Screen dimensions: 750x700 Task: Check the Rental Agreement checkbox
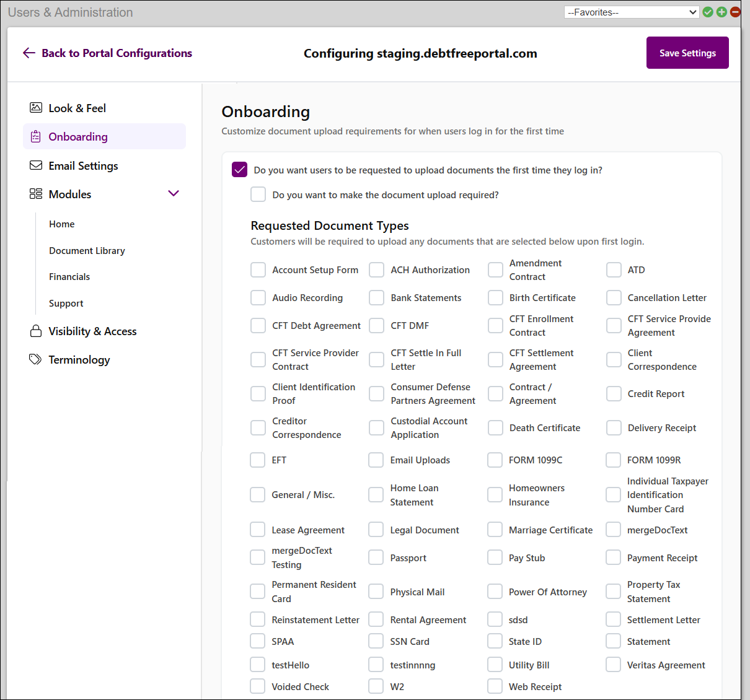(x=376, y=620)
